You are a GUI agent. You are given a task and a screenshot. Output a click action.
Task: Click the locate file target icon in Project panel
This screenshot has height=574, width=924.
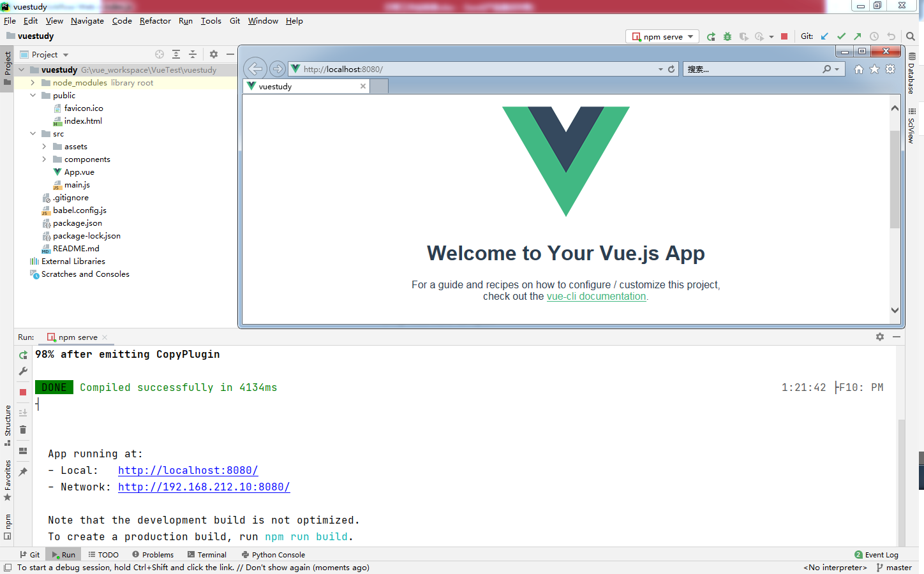[x=160, y=54]
